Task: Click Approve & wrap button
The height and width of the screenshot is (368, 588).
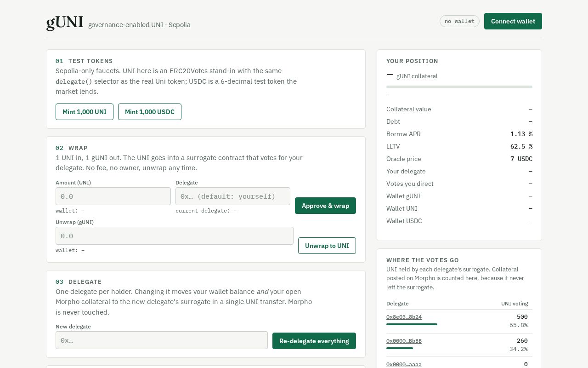Action: [325, 206]
